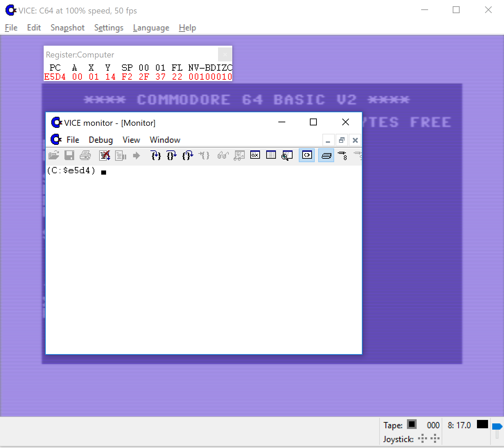Open the disassembly list window icon

tap(271, 156)
